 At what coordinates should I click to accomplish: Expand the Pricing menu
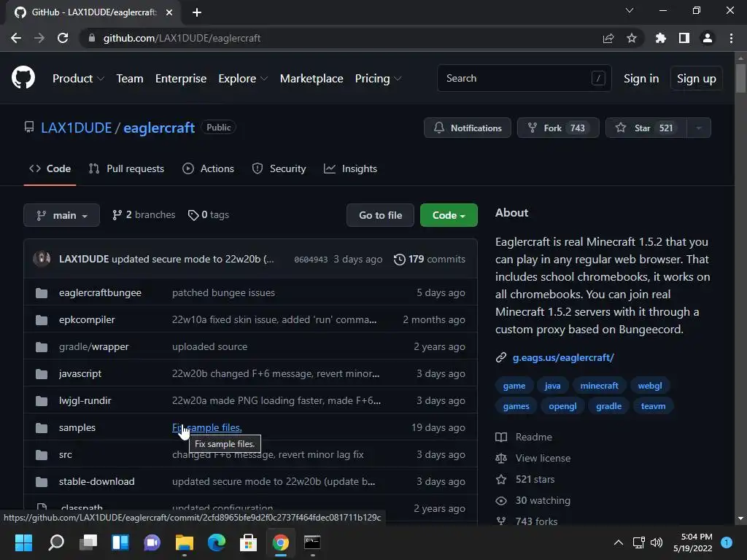point(378,79)
